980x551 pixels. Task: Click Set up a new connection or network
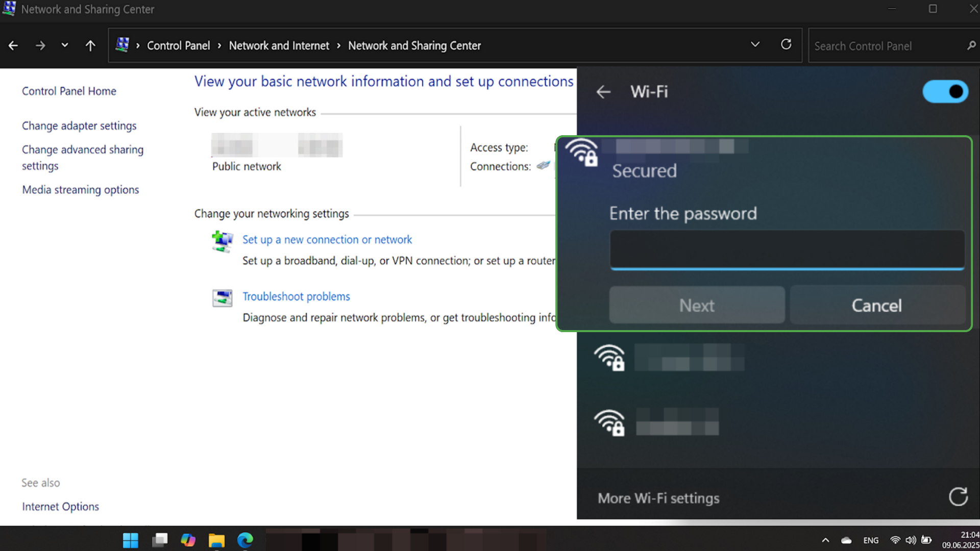327,240
